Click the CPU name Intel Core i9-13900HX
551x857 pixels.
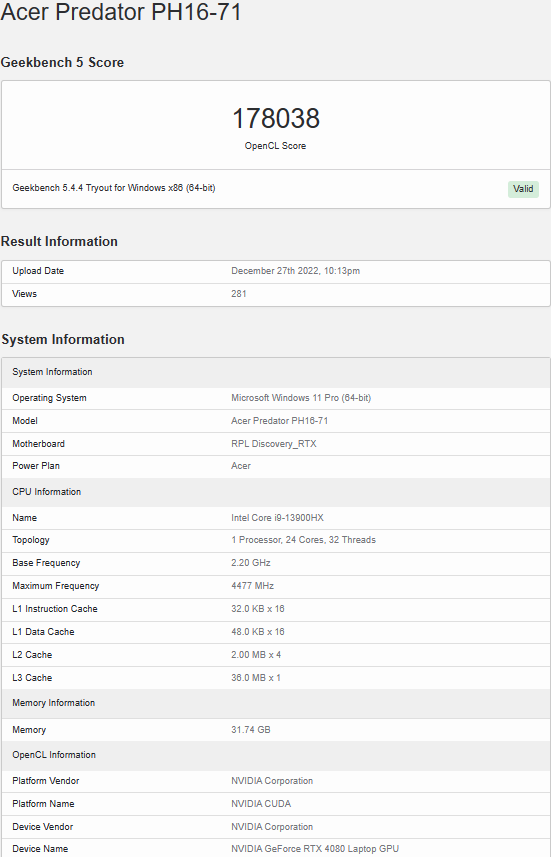[278, 518]
